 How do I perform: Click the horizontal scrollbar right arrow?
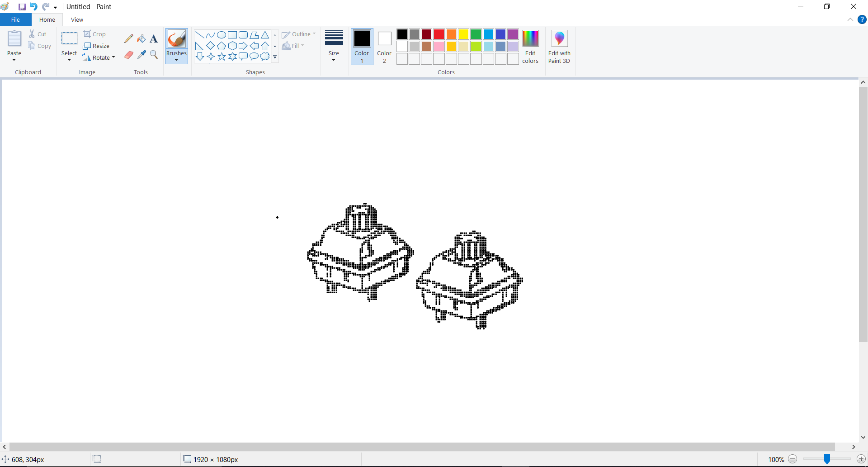tap(854, 447)
